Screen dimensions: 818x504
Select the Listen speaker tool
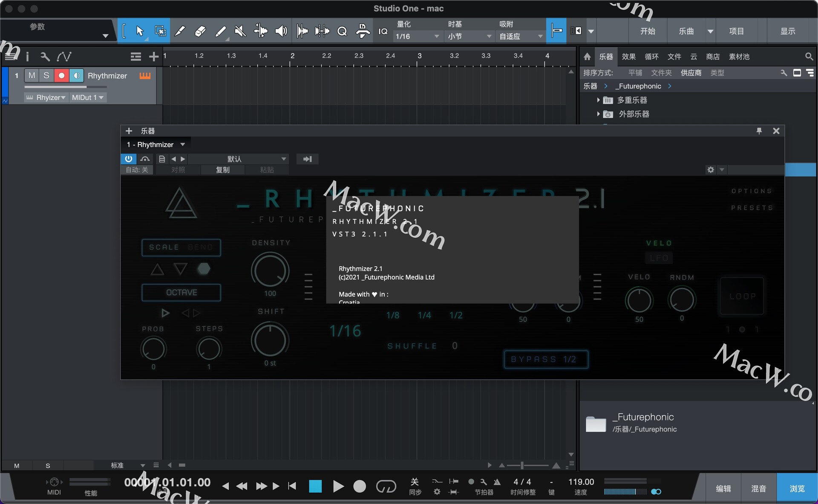[x=281, y=31]
